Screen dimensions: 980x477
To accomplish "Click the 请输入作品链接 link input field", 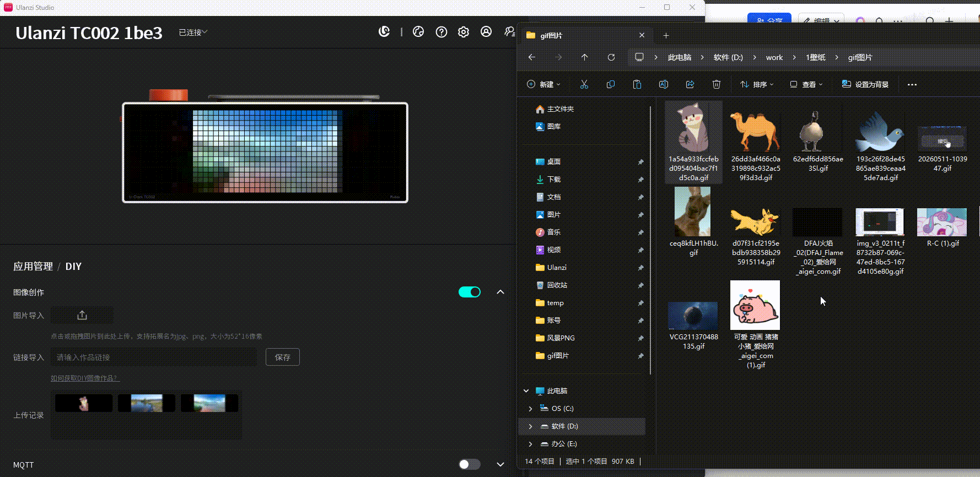I will pyautogui.click(x=154, y=357).
